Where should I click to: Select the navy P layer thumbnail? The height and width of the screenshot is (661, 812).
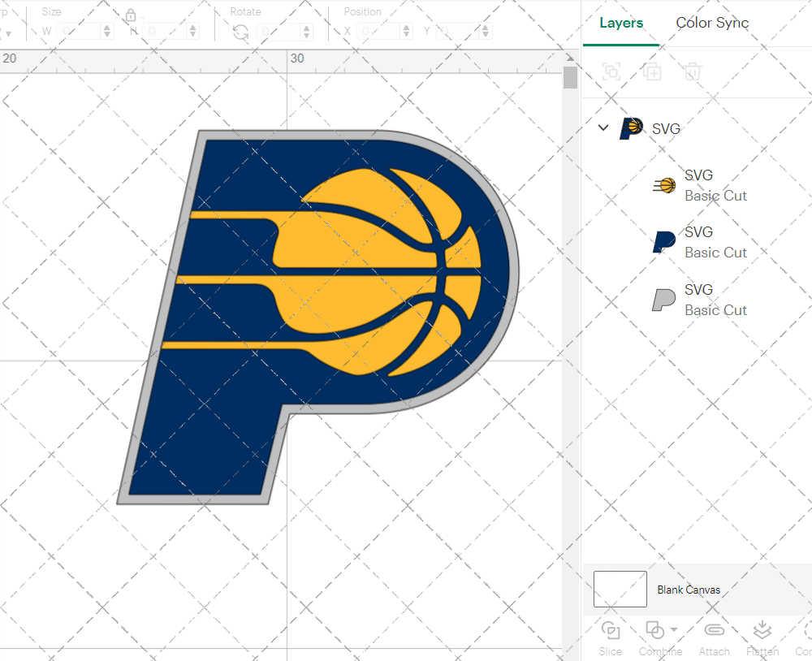[664, 242]
